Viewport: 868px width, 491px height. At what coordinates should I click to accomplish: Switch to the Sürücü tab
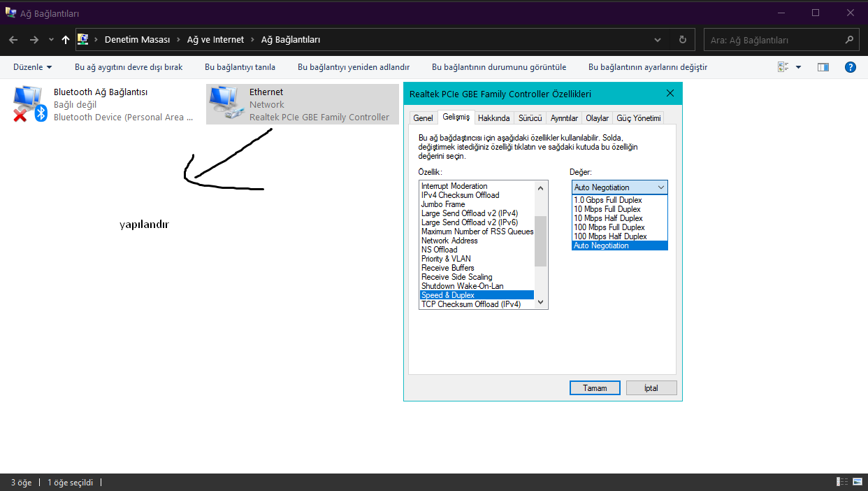click(530, 118)
